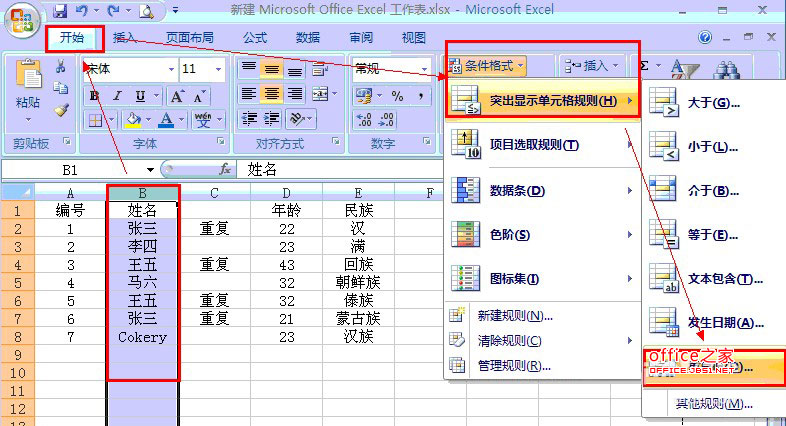Apply accounting number format
This screenshot has width=786, height=426.
[x=364, y=95]
